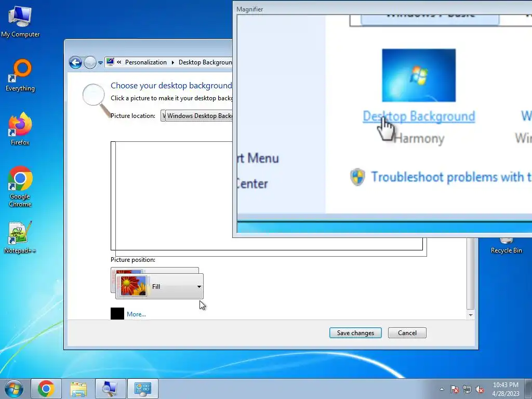Show hidden tray icons arrow
Image resolution: width=532 pixels, height=399 pixels.
(442, 389)
